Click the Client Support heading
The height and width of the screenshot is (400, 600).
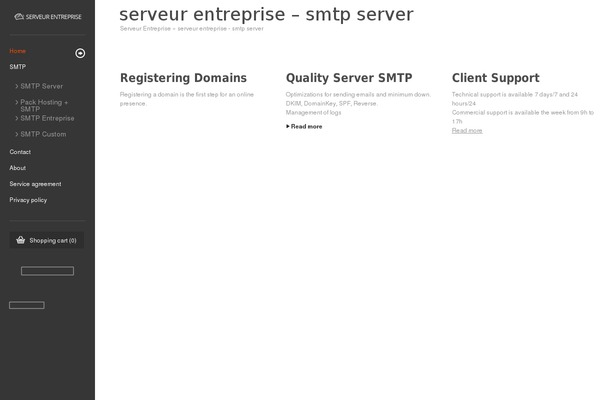496,78
